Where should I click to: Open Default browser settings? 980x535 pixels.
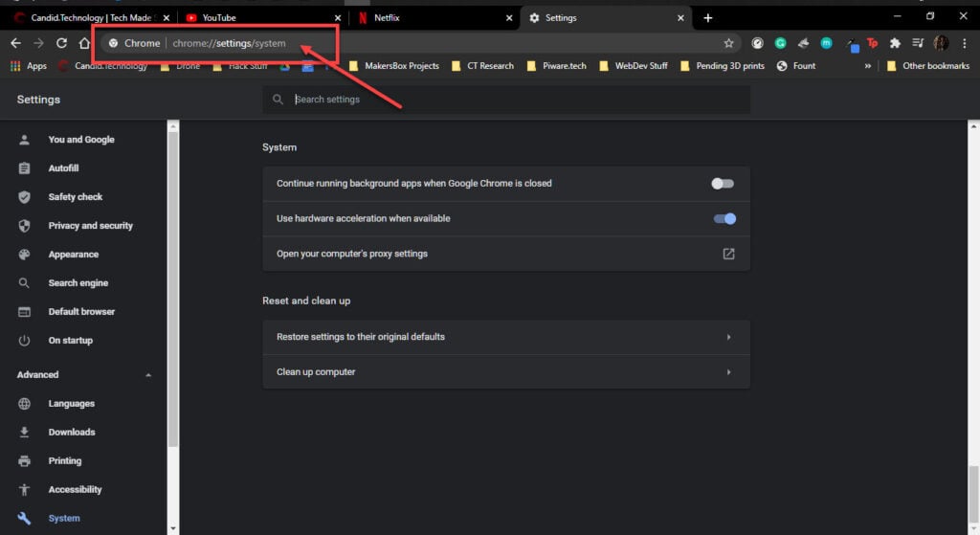(x=81, y=312)
